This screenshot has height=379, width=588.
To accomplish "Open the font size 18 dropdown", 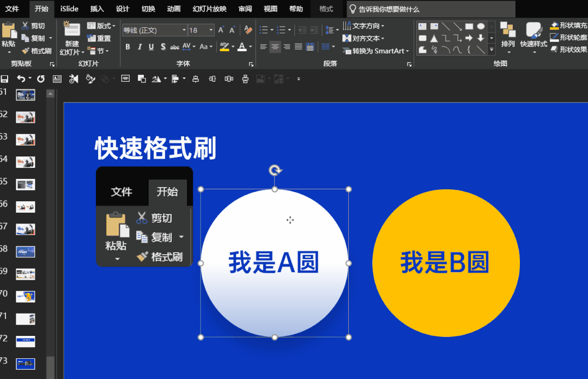I will pyautogui.click(x=211, y=30).
